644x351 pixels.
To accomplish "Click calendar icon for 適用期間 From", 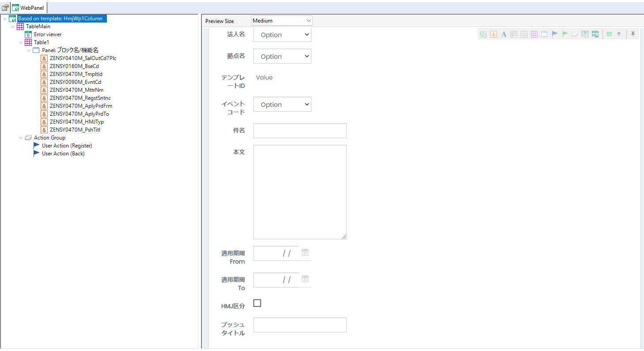I will click(x=305, y=253).
